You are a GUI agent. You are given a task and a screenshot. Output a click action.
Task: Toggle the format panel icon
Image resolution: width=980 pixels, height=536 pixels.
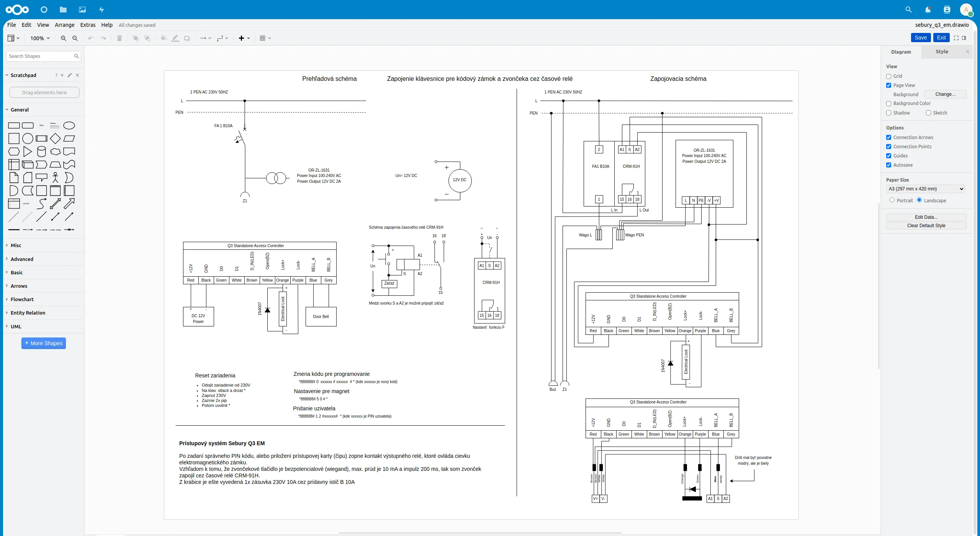tap(964, 38)
